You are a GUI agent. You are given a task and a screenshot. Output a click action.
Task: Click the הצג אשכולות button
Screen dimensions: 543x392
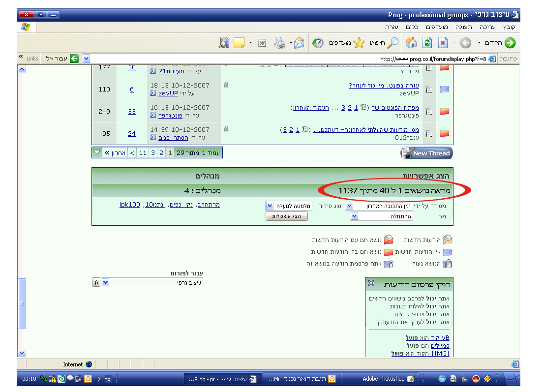coord(287,216)
